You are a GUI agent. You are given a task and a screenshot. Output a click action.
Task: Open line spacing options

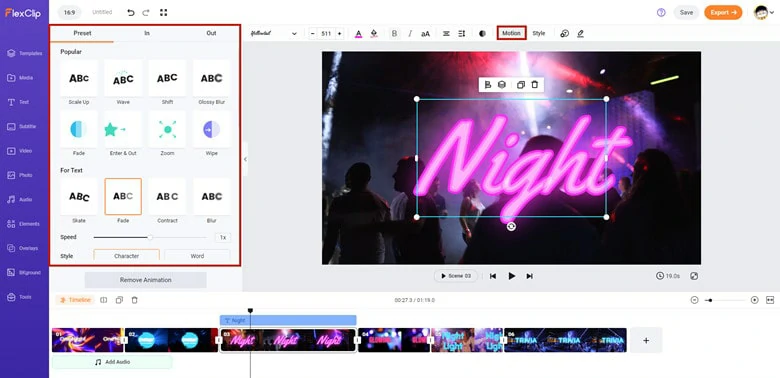(x=462, y=34)
